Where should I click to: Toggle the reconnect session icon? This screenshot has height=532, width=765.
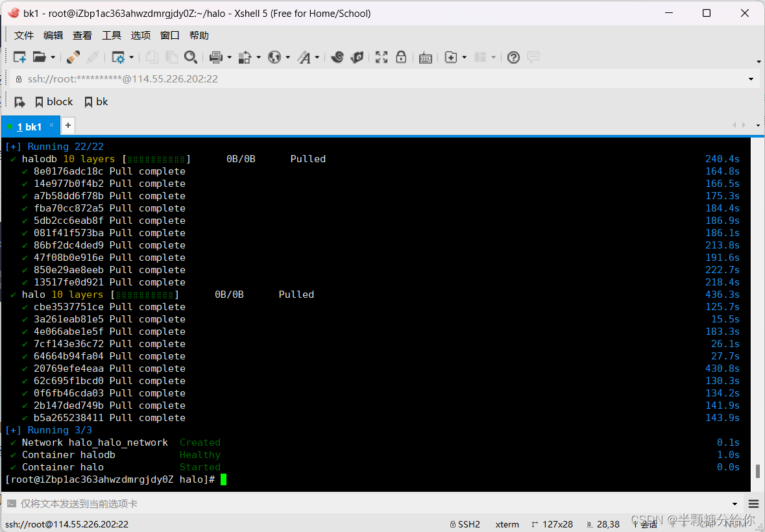pos(72,57)
